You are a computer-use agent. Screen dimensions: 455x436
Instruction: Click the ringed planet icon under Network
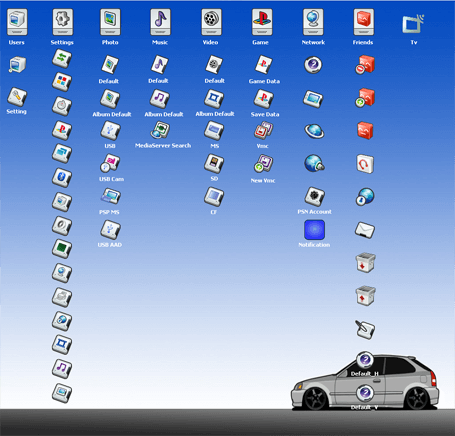click(x=314, y=131)
